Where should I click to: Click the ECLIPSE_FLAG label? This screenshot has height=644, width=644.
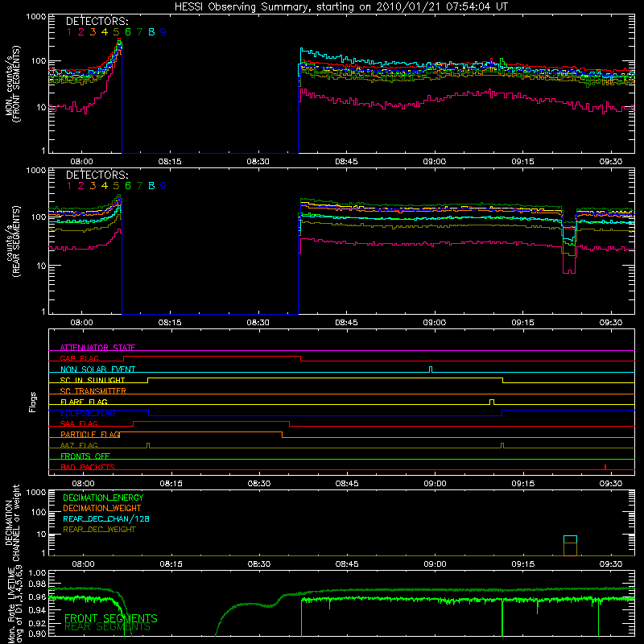pos(88,413)
